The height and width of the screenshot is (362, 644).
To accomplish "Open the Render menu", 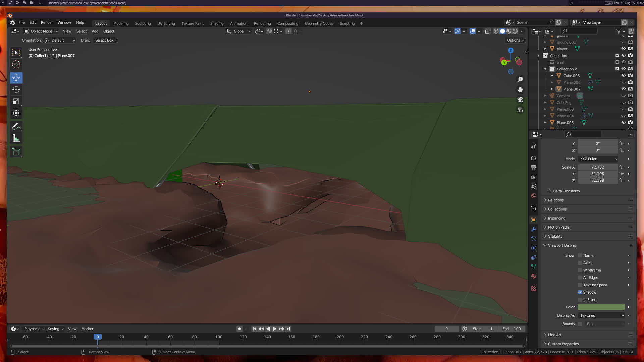I will click(x=47, y=22).
